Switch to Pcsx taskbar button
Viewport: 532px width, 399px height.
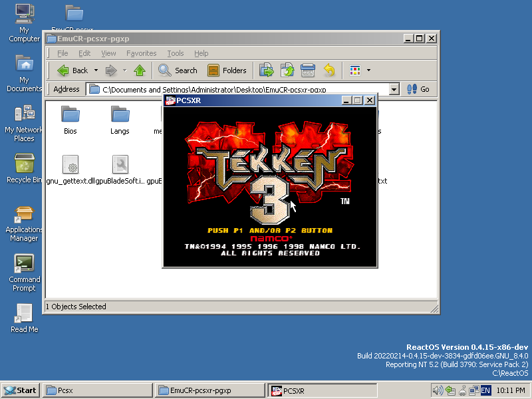tap(98, 390)
